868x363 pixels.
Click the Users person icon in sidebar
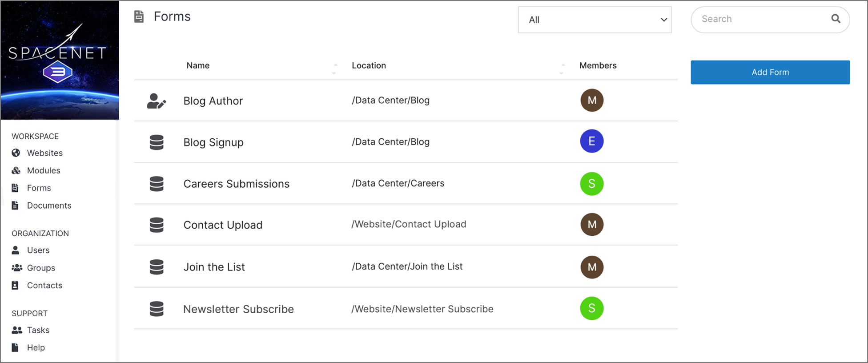[x=16, y=250]
